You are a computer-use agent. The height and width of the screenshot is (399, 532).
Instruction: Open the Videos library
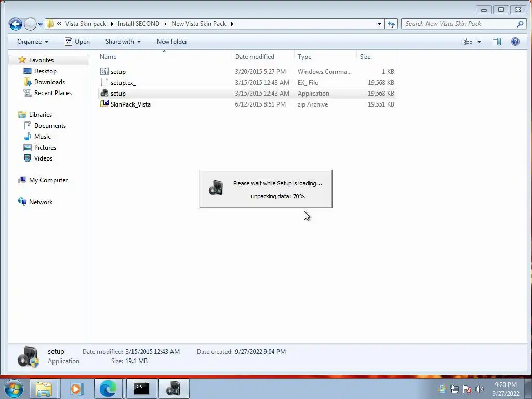pos(43,158)
